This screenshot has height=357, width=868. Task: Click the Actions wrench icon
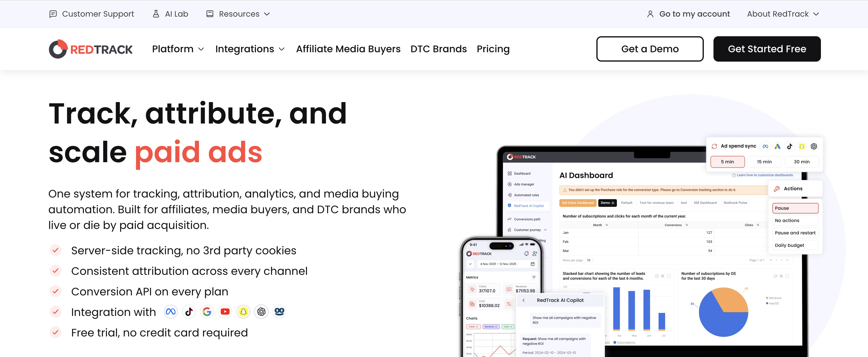point(777,189)
